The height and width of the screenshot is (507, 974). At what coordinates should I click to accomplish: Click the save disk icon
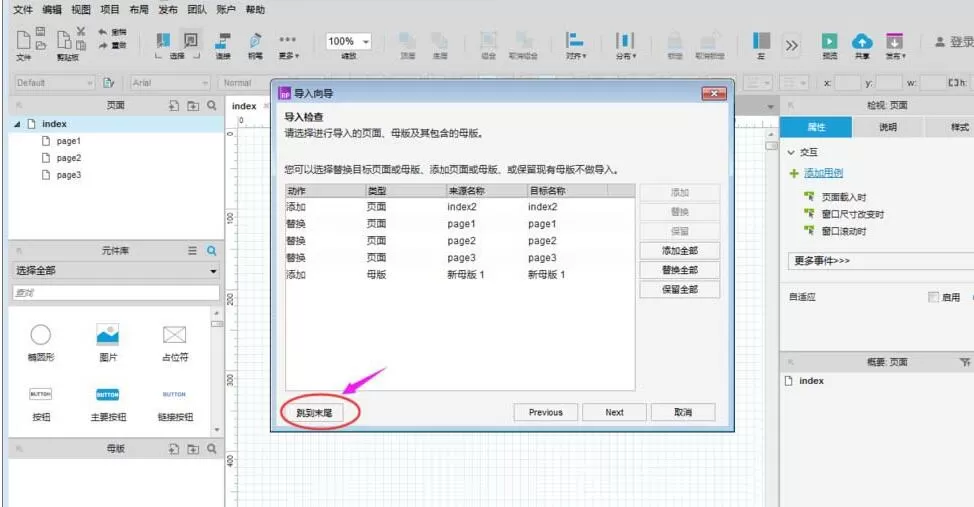click(x=40, y=32)
